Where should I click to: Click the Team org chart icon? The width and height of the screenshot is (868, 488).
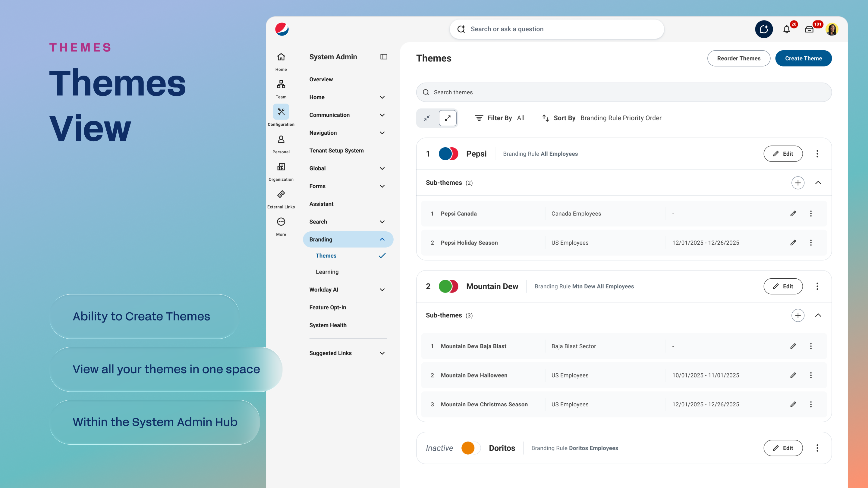coord(281,84)
